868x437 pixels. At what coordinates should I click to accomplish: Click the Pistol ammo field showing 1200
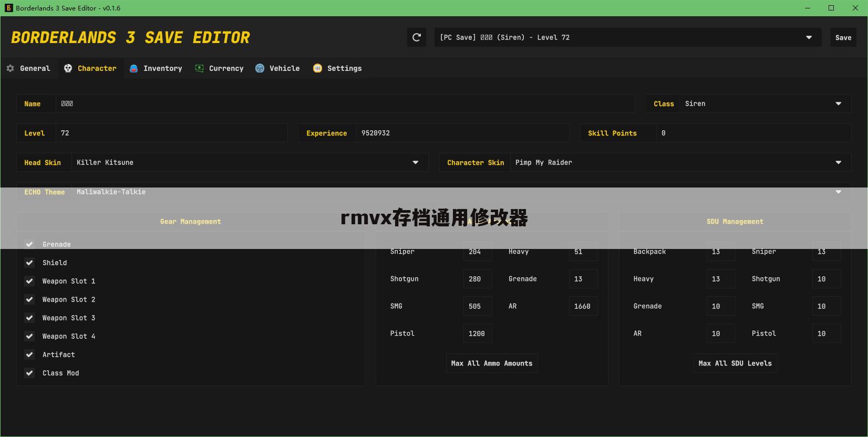point(478,334)
